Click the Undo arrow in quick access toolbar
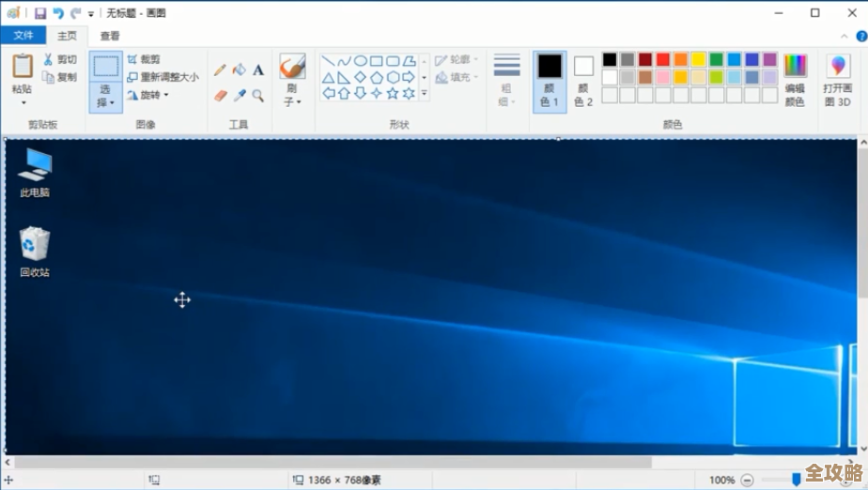868x490 pixels. [58, 13]
